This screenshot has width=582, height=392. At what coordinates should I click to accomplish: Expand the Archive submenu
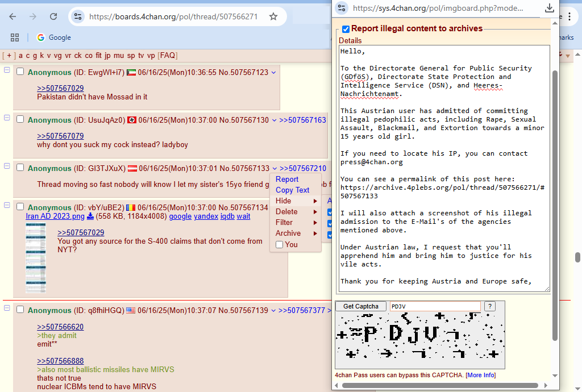click(296, 233)
